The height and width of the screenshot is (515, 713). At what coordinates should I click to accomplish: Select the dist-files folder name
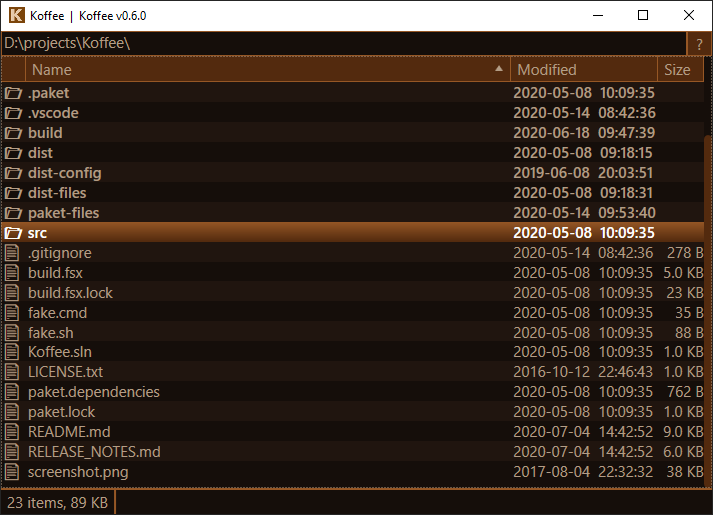(57, 193)
